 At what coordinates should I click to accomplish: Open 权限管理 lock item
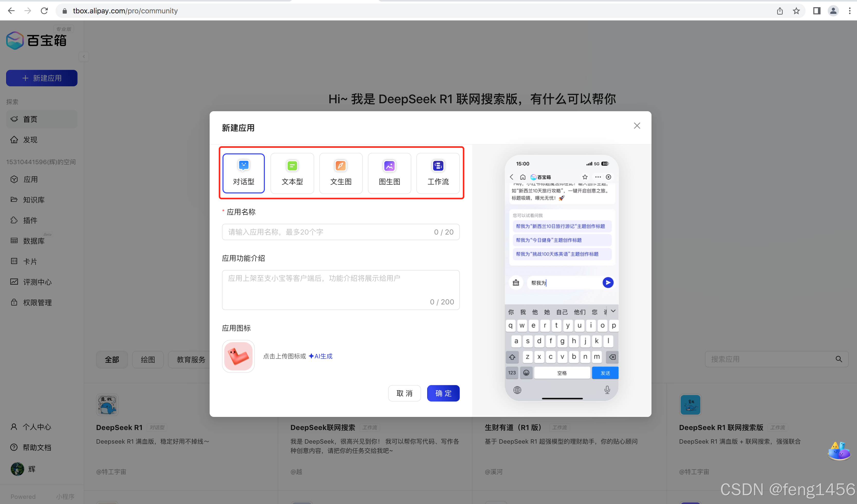(37, 302)
